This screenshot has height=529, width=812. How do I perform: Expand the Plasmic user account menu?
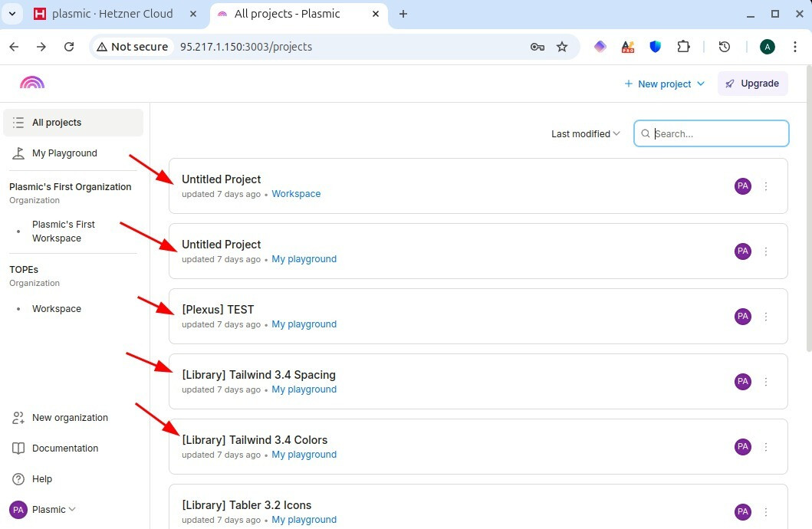point(43,510)
